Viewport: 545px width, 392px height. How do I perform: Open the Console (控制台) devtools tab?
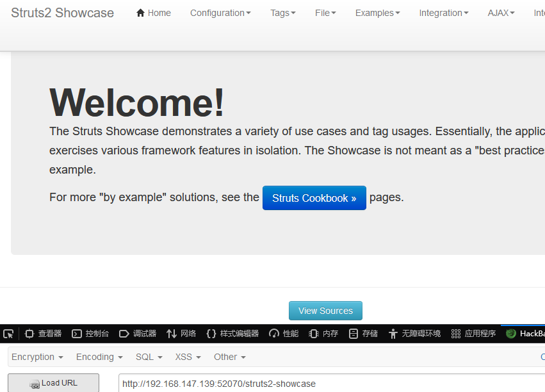(x=90, y=334)
